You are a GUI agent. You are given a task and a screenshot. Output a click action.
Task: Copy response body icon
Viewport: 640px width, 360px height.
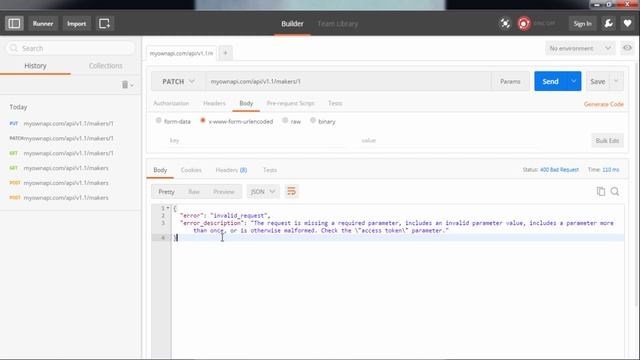coord(601,191)
